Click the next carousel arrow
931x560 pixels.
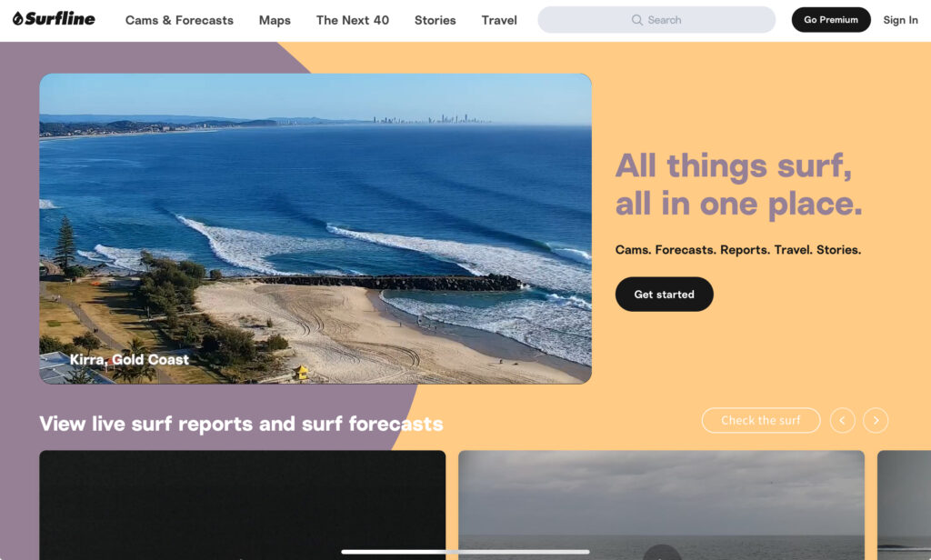point(876,420)
